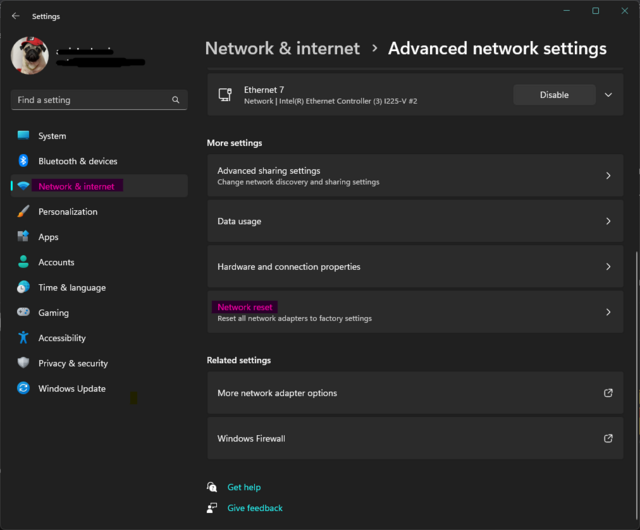The height and width of the screenshot is (530, 640).
Task: Disable the Ethernet 7 adapter
Action: [x=554, y=95]
